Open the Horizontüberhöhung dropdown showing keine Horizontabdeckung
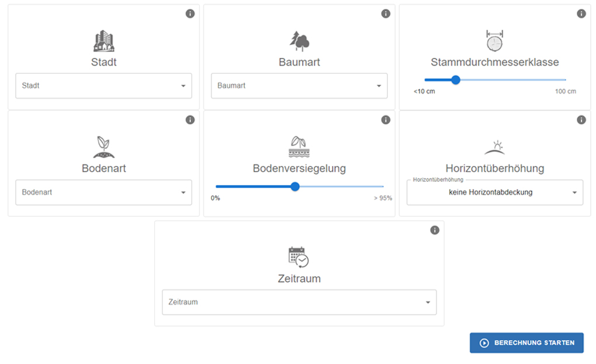 point(494,192)
